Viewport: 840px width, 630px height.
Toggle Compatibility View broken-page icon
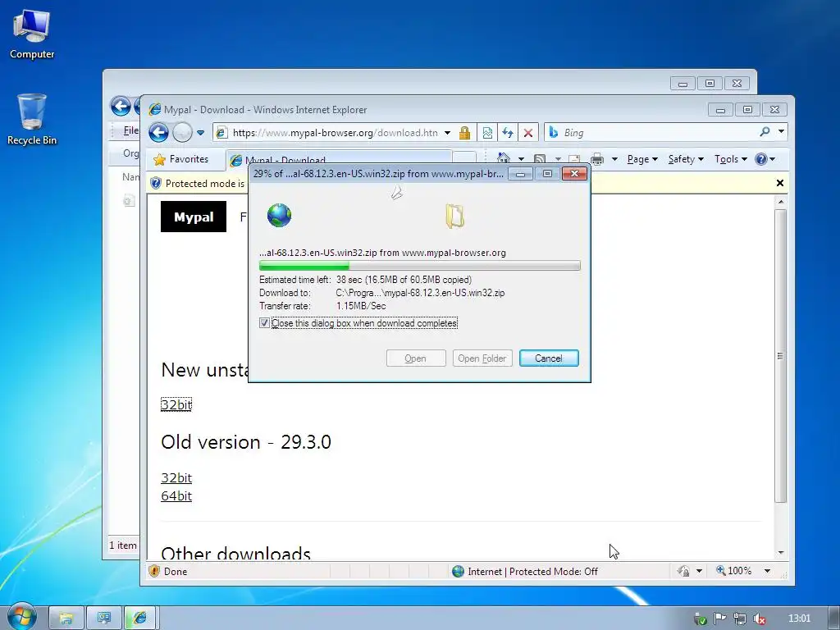click(487, 133)
